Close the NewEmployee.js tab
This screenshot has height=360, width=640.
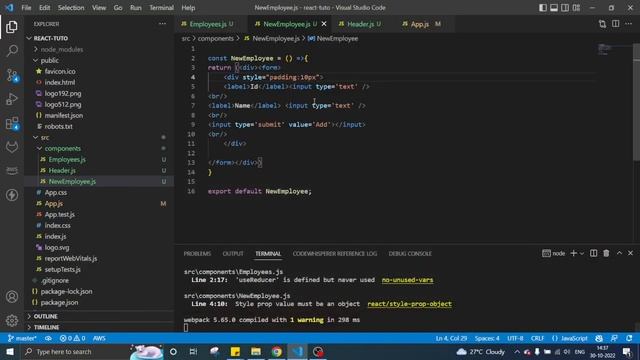point(324,24)
